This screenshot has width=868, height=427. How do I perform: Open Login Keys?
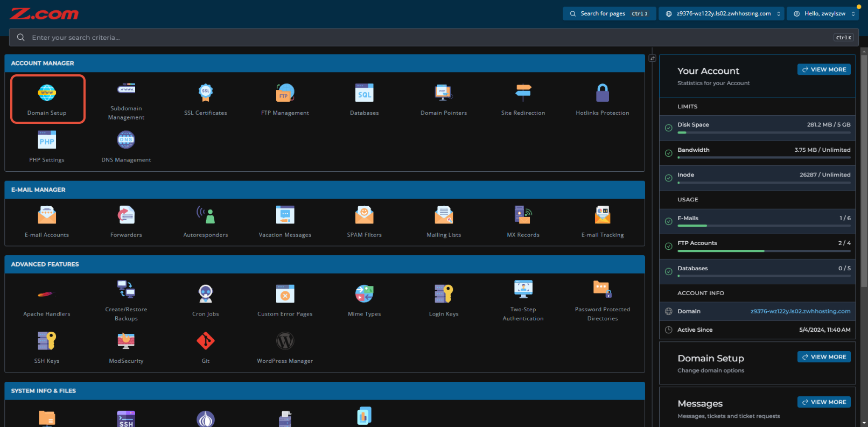[x=444, y=300]
